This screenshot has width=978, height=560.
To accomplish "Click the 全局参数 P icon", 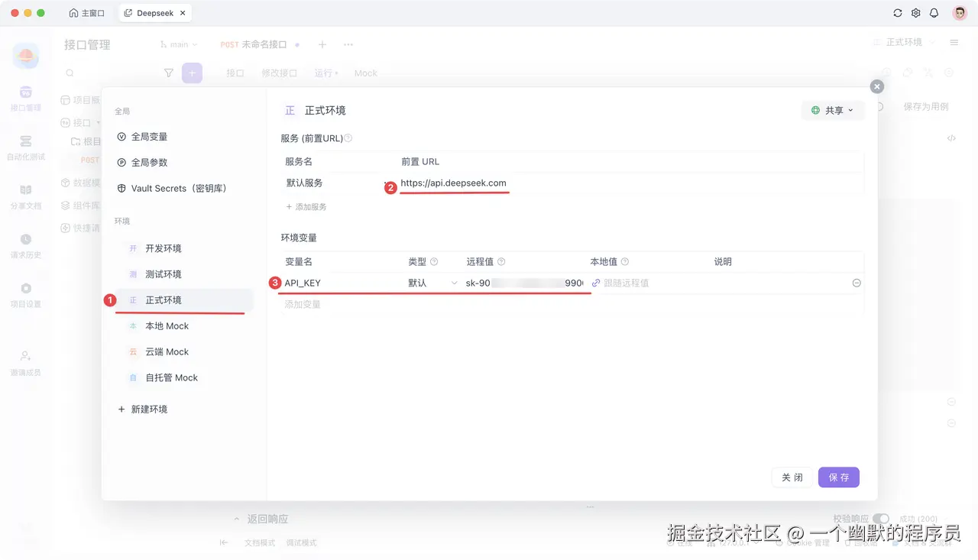I will [121, 163].
